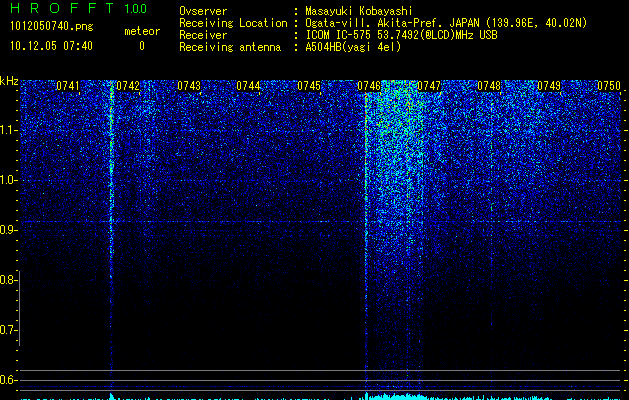Select the file name 1012050740.png
Viewport: 629px width, 400px height.
52,27
